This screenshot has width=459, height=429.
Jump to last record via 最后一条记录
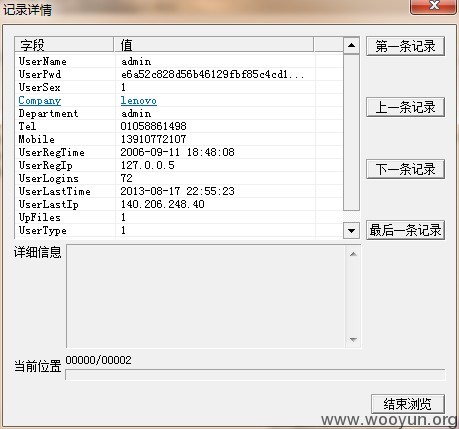click(x=405, y=230)
